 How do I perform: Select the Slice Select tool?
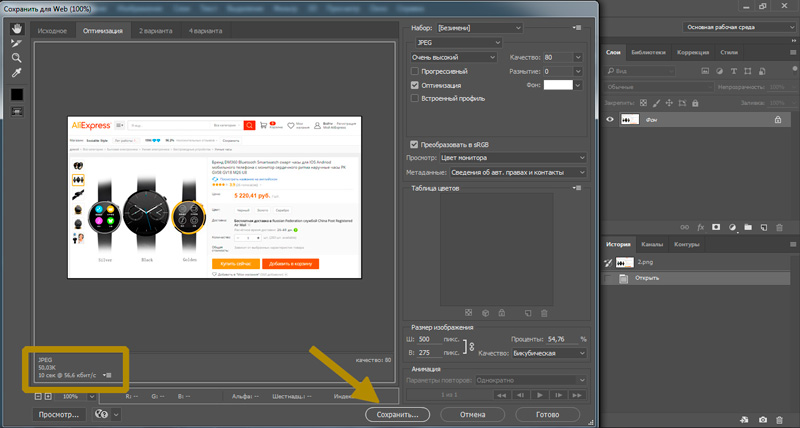tap(17, 42)
